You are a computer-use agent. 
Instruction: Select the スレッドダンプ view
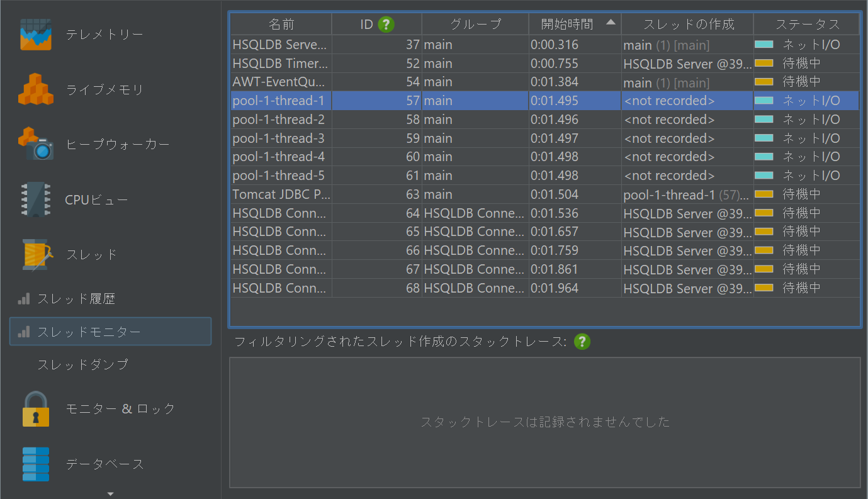(82, 364)
